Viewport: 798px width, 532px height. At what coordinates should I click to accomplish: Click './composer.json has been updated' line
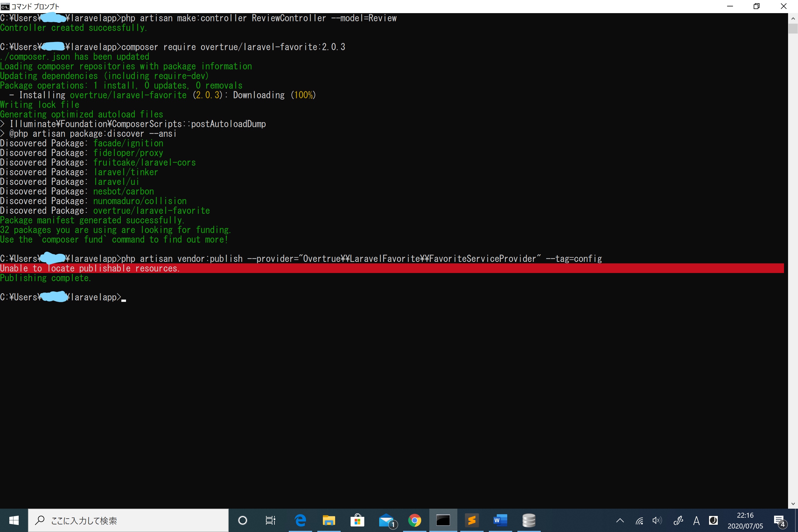click(75, 57)
